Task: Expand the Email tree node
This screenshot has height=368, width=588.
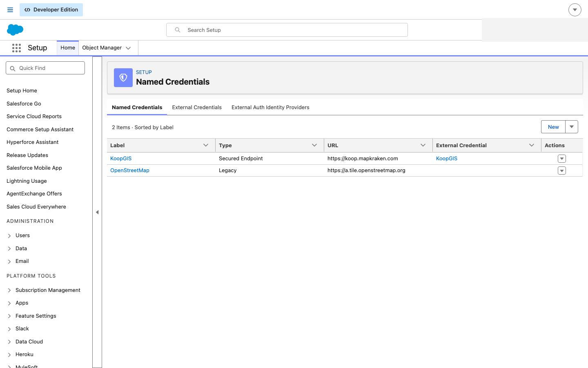Action: point(9,261)
